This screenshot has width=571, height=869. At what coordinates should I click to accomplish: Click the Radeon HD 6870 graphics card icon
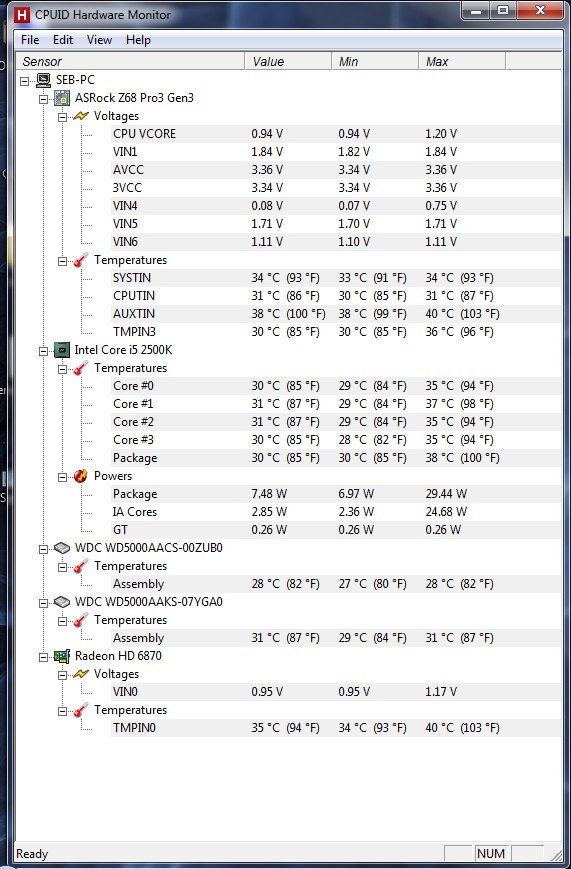click(x=62, y=656)
